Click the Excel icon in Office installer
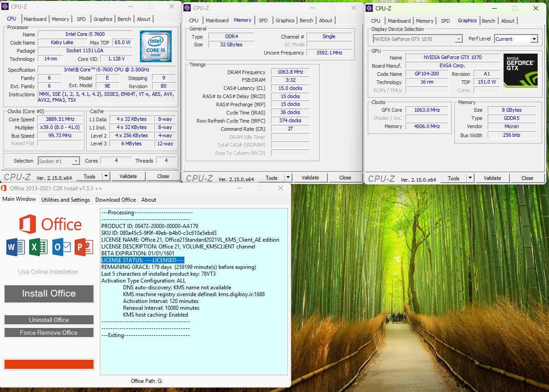The width and height of the screenshot is (549, 392). pyautogui.click(x=38, y=247)
